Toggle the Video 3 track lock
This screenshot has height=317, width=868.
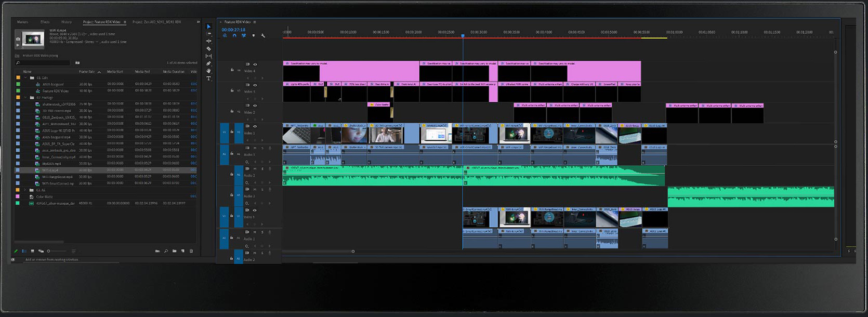click(232, 90)
